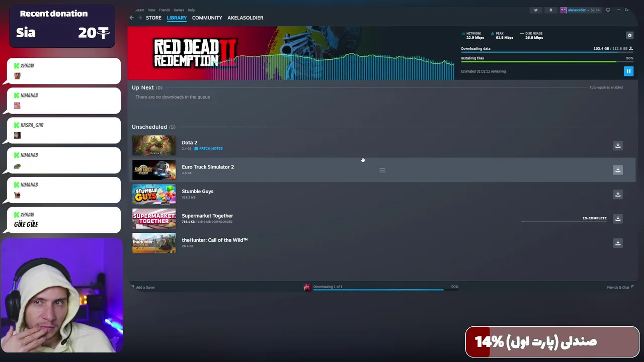Go forward with the navigation arrow
The height and width of the screenshot is (362, 644).
point(140,18)
